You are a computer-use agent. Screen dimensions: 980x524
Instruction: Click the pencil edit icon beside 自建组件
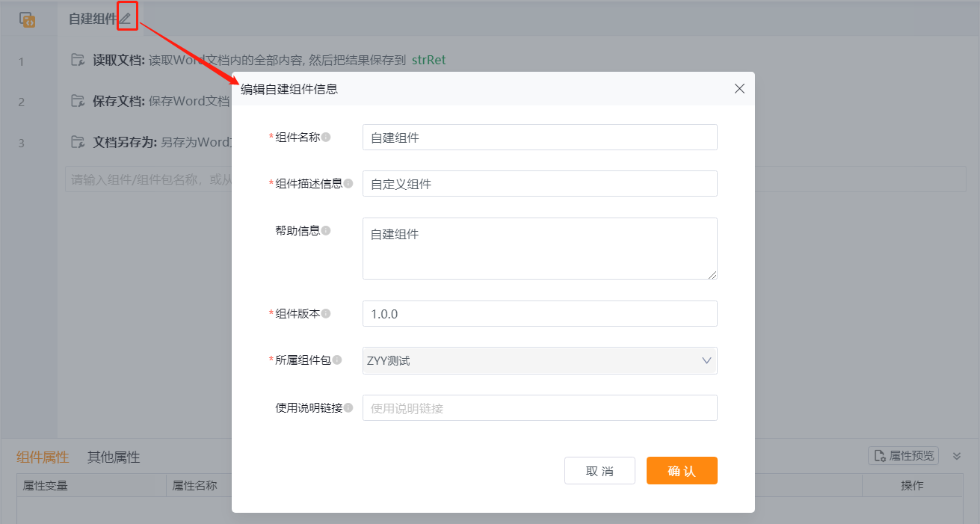point(126,19)
